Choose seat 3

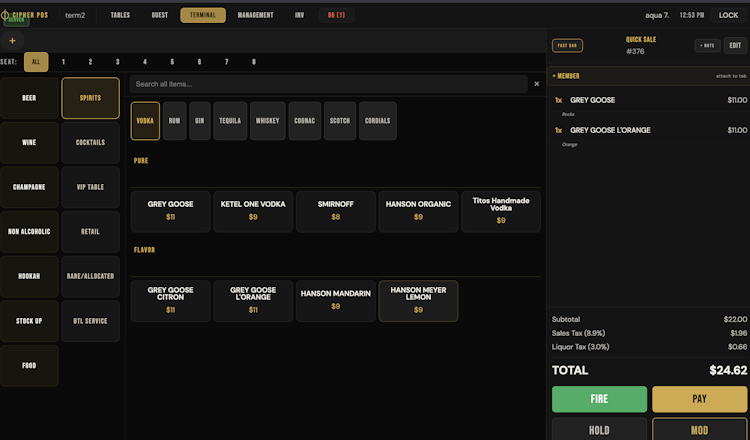118,62
